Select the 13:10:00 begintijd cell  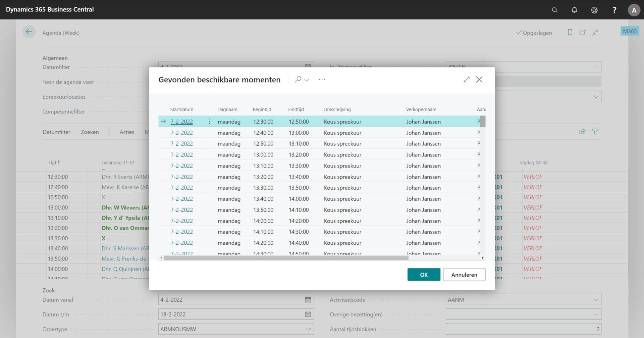[x=263, y=166]
